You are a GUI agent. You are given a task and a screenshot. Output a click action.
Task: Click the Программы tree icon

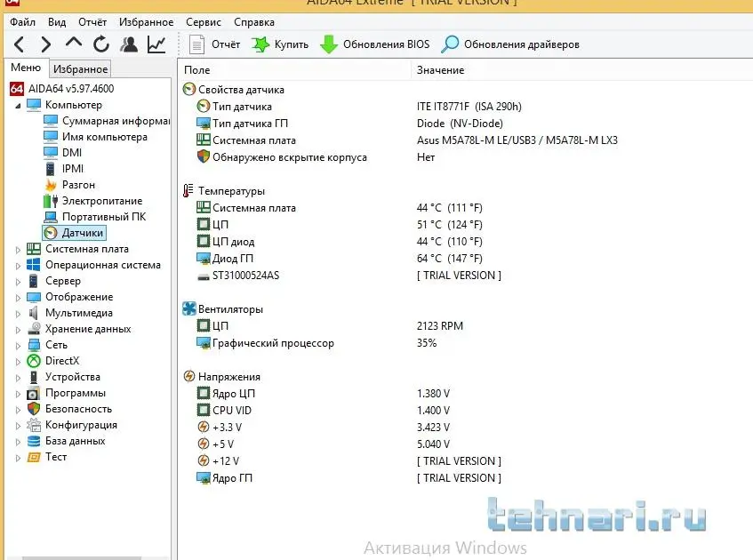point(34,394)
